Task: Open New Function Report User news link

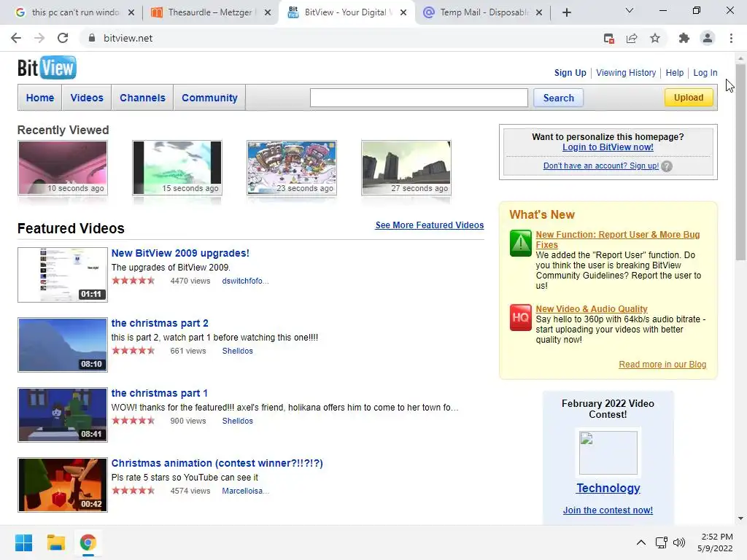Action: coord(617,239)
